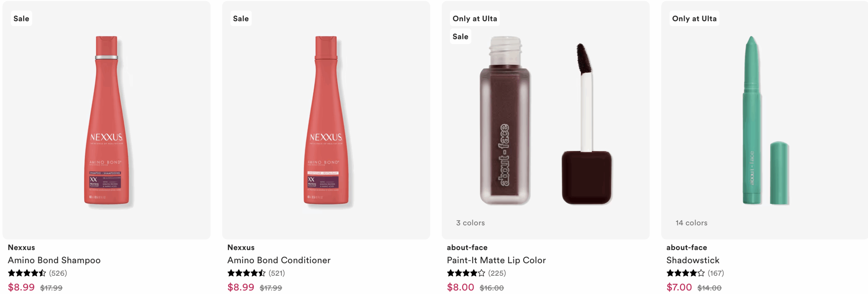Open the Amino Bond Conditioner title link
868x294 pixels.
[279, 260]
